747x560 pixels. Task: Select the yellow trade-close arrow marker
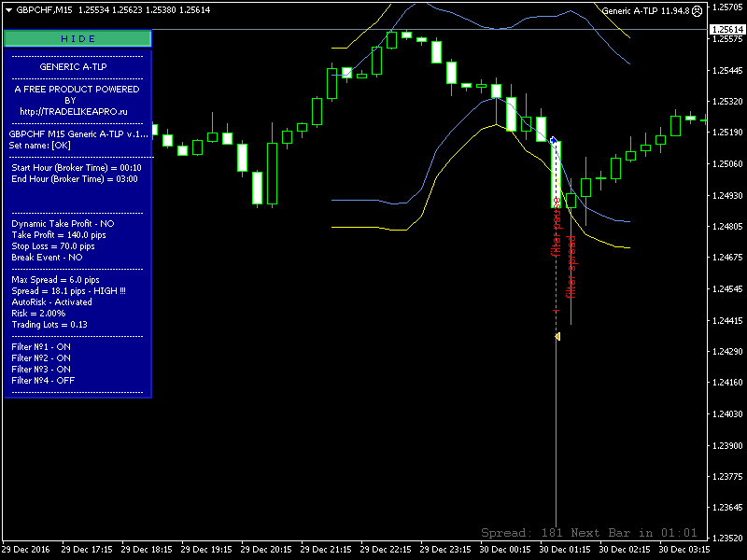click(x=557, y=337)
